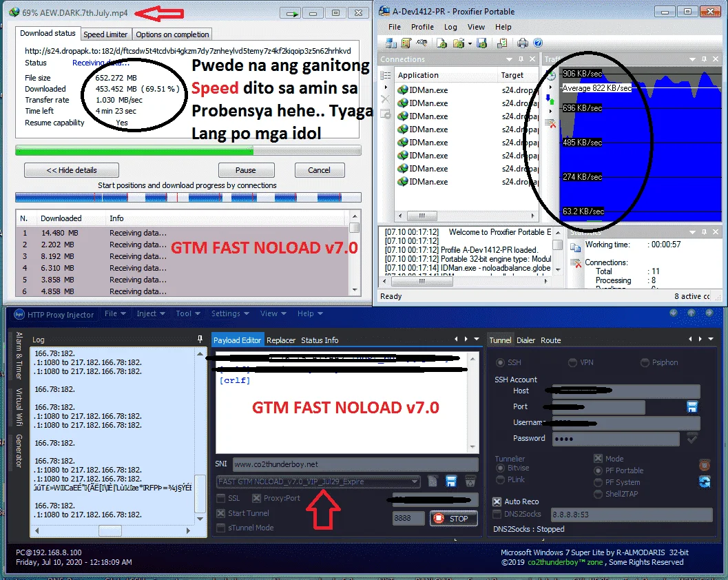Toggle the Auto Reco checkbox
This screenshot has height=580, width=728.
(497, 501)
